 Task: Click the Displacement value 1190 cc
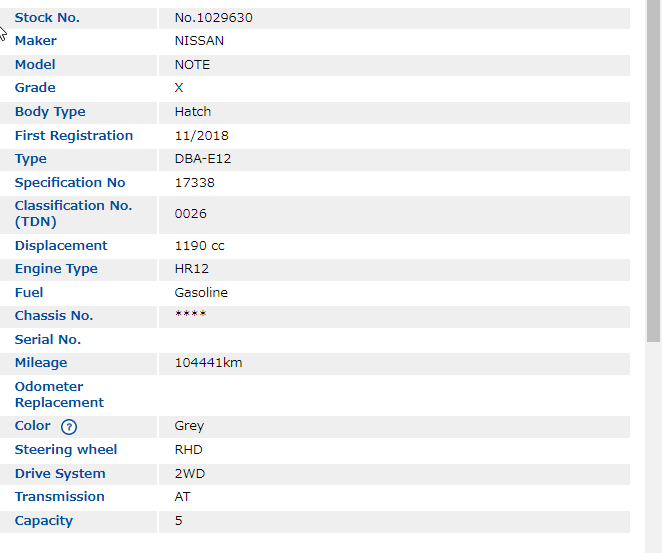tap(199, 246)
